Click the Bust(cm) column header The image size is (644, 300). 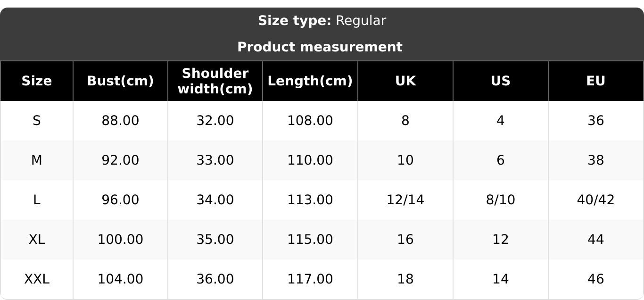[120, 81]
